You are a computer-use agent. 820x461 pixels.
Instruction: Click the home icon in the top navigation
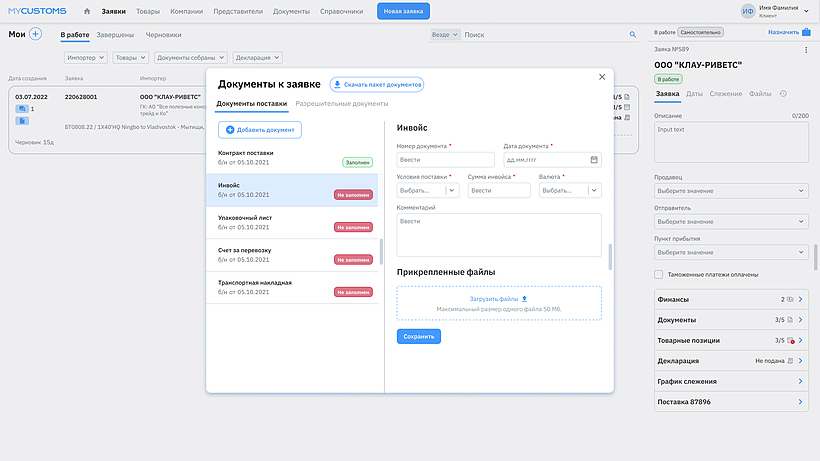(87, 11)
